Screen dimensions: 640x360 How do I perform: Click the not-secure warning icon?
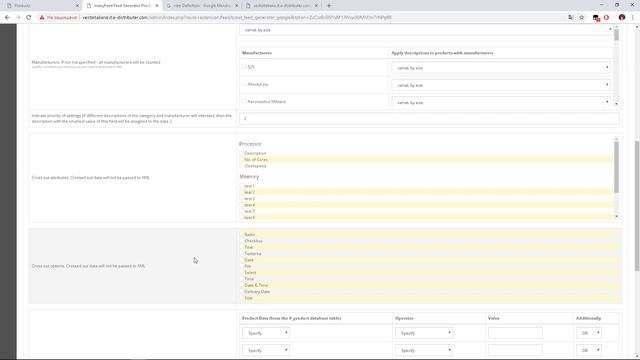coord(42,18)
